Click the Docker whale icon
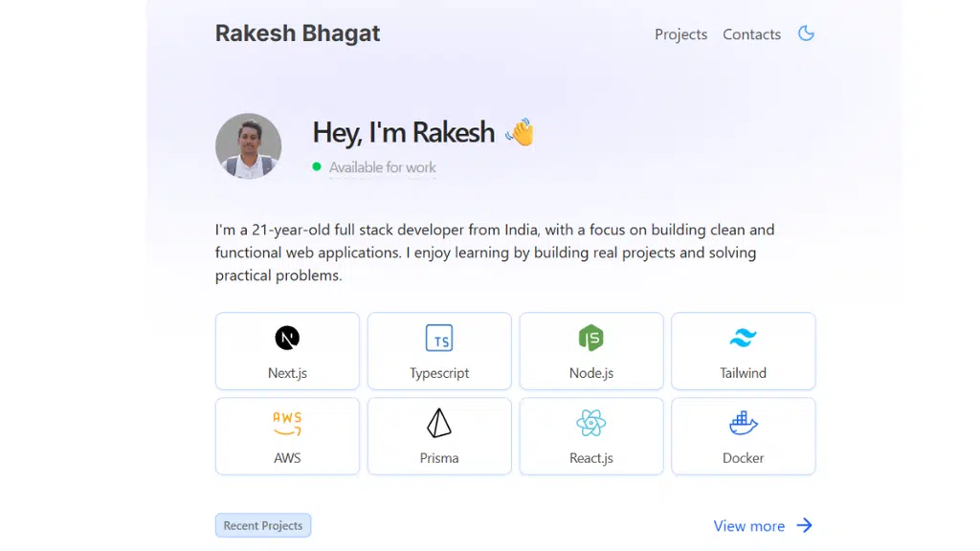 743,423
